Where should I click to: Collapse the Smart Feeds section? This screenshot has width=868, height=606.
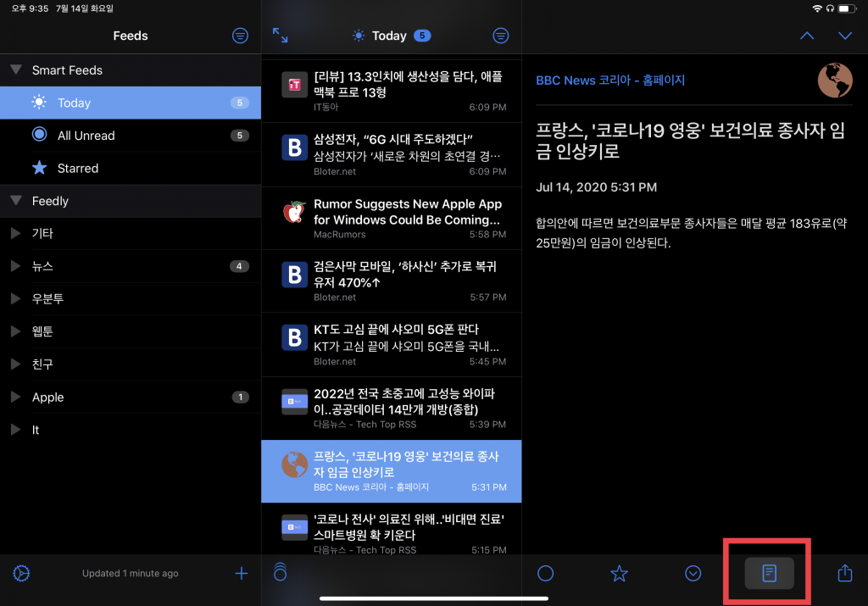(16, 69)
